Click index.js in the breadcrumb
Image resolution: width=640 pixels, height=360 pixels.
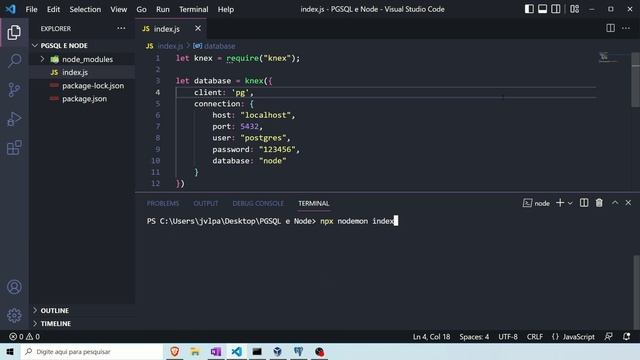(170, 46)
